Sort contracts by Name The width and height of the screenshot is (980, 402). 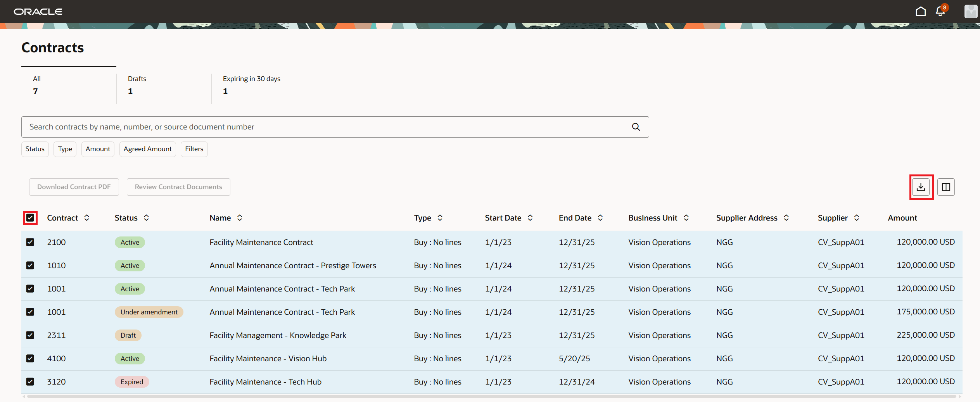click(x=239, y=218)
